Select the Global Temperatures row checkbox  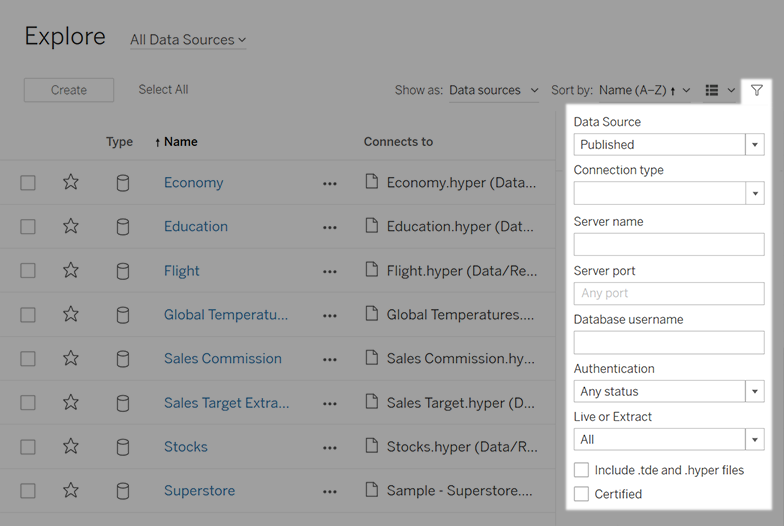tap(28, 315)
